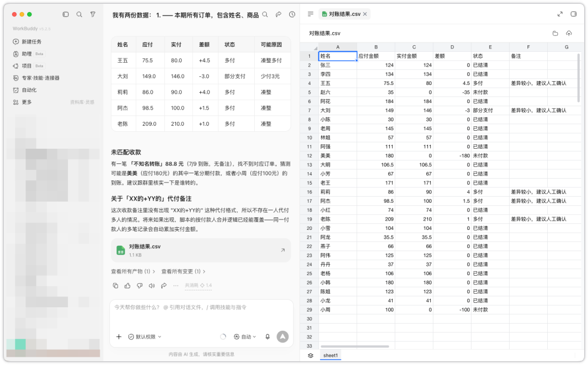This screenshot has height=365, width=588.
Task: Select 小周 cell in row 29
Action: [338, 310]
